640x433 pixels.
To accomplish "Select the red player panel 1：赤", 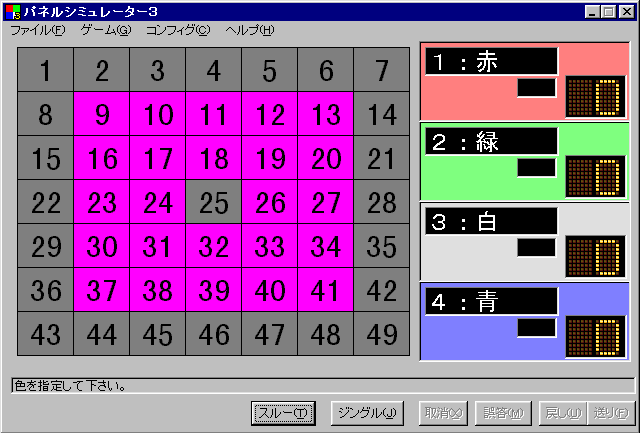I will [x=524, y=81].
